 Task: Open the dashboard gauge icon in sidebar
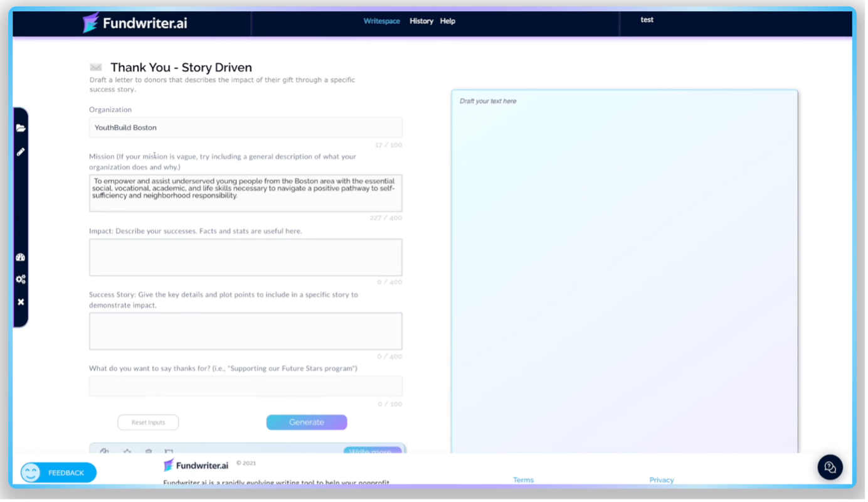21,257
